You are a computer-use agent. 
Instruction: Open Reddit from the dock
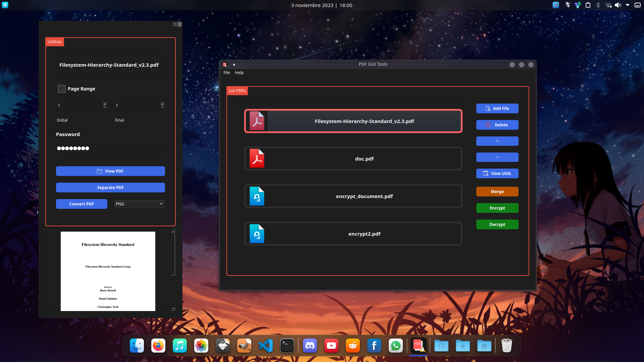tap(353, 346)
